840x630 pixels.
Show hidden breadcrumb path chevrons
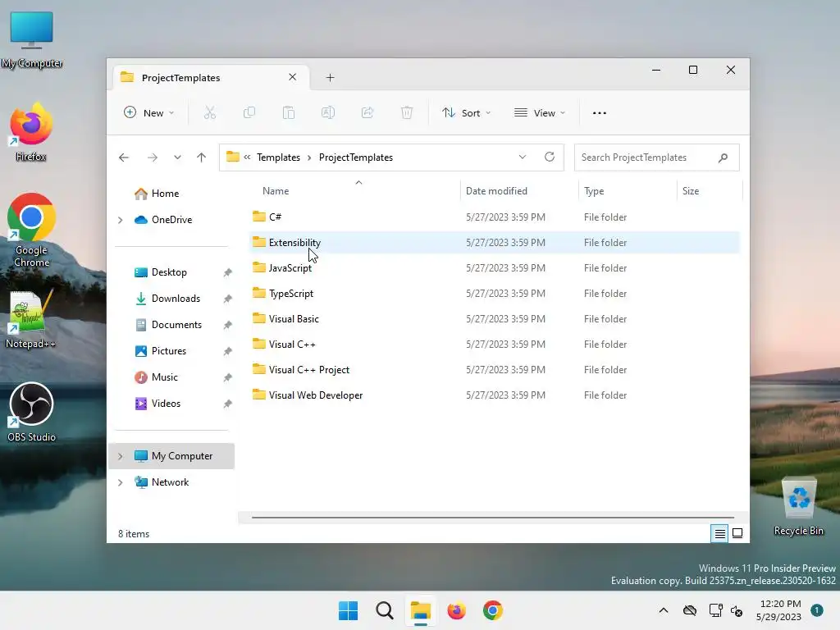point(247,157)
